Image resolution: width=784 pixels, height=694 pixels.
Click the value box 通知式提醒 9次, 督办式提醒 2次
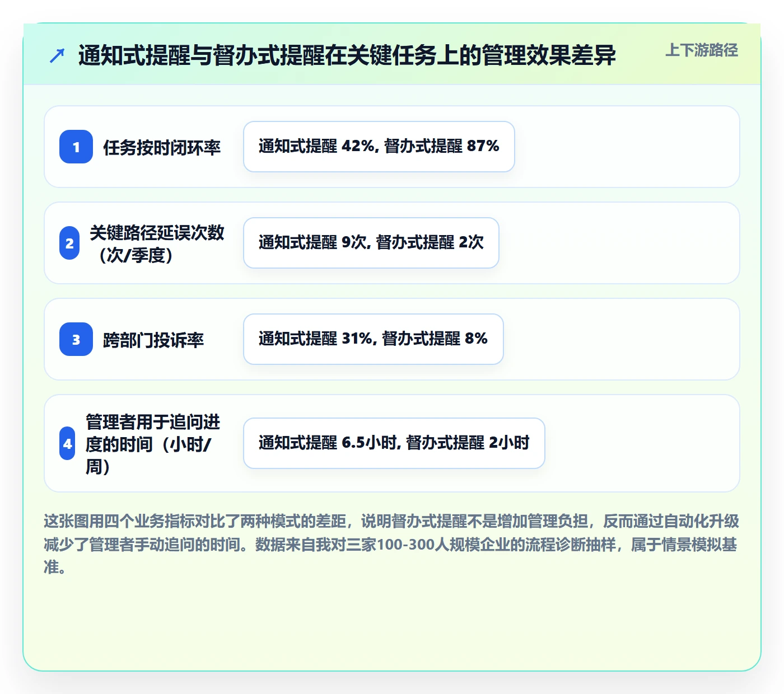371,243
